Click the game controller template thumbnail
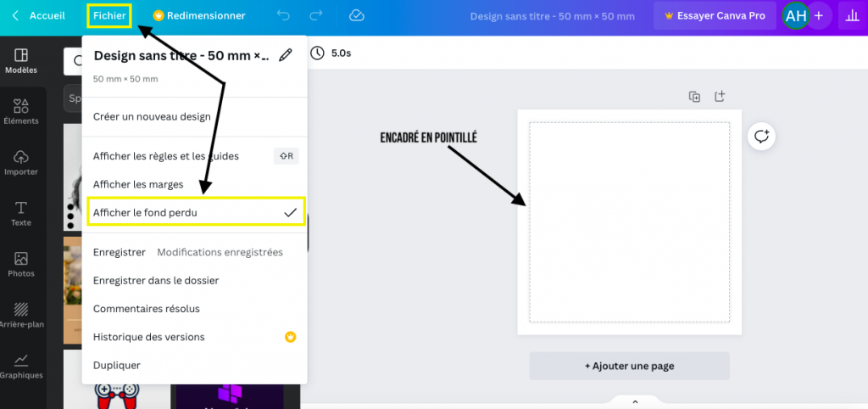 tap(116, 395)
